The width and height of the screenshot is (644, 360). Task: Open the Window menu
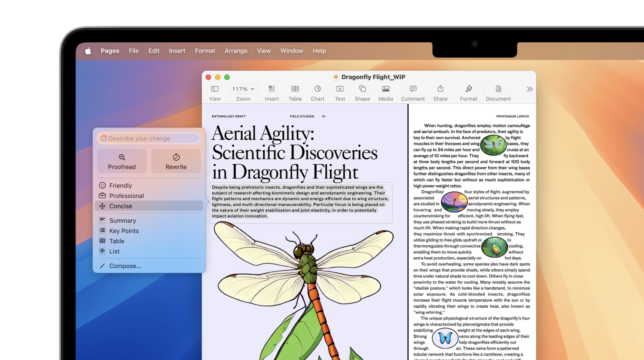(x=292, y=51)
